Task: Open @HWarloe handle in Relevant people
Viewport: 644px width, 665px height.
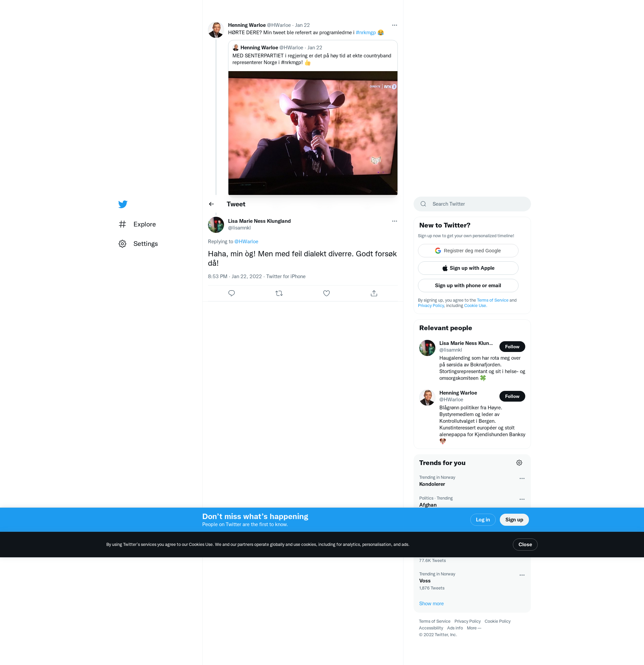Action: point(451,400)
